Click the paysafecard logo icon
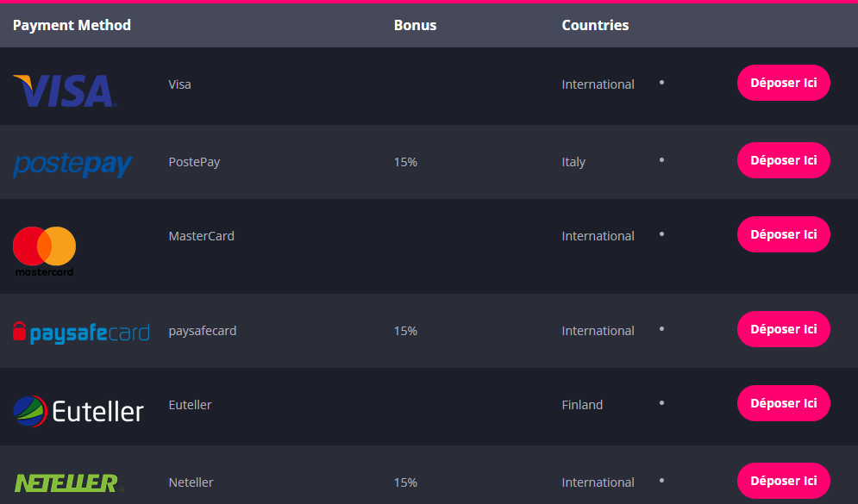Screen dimensions: 858x504 [81, 332]
